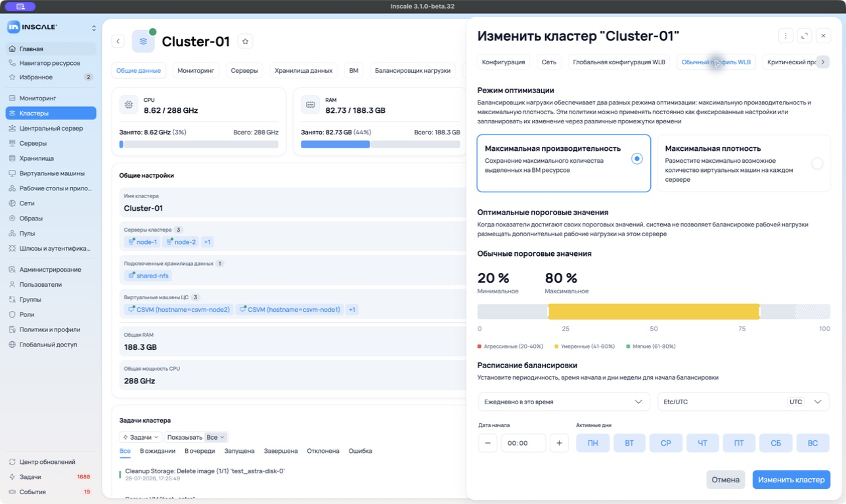Click the 00:00 start time field
This screenshot has height=504, width=846.
(523, 443)
